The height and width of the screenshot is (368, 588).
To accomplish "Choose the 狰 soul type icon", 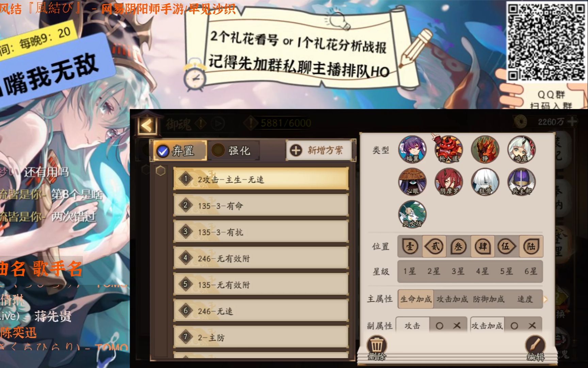I will coord(485,149).
